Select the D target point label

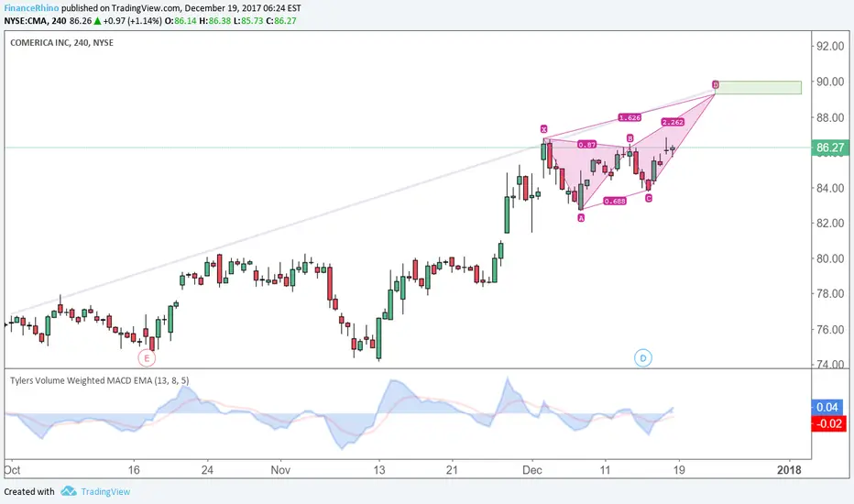[716, 85]
